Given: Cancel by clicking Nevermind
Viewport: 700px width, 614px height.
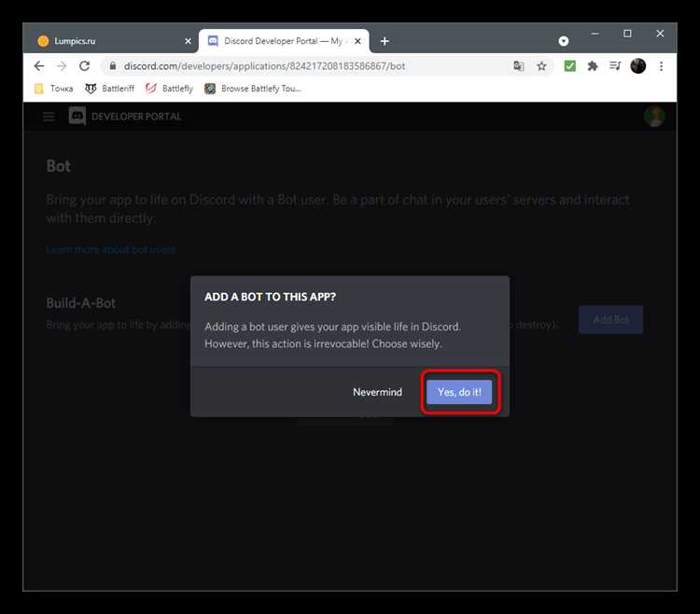Looking at the screenshot, I should [377, 392].
